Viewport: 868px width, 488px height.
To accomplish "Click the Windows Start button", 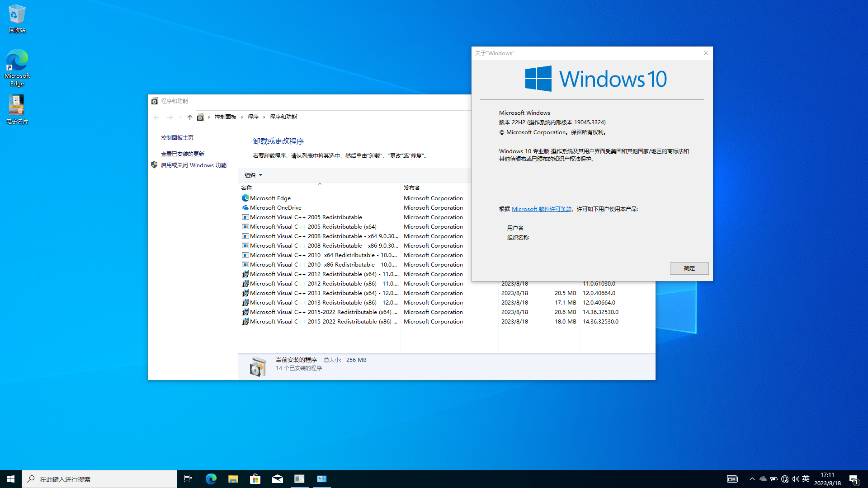I will point(11,479).
